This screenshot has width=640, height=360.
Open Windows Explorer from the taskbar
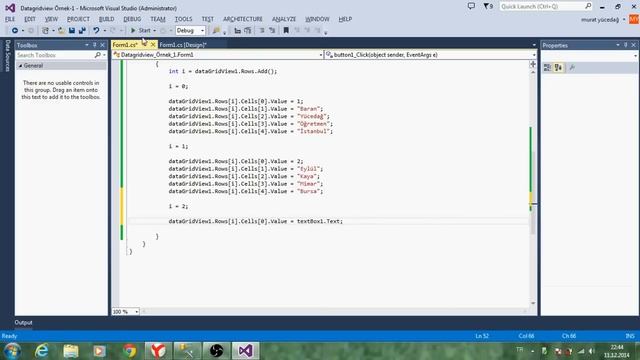[x=71, y=351]
